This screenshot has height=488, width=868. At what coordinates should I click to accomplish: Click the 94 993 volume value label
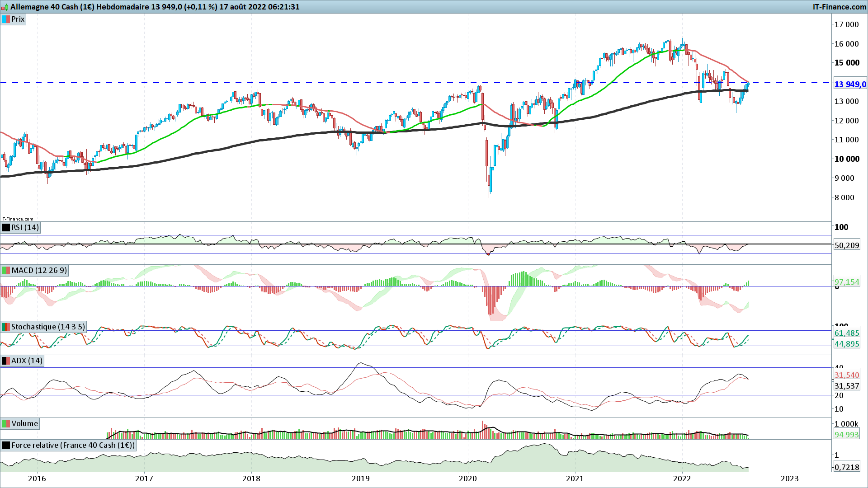tap(846, 435)
